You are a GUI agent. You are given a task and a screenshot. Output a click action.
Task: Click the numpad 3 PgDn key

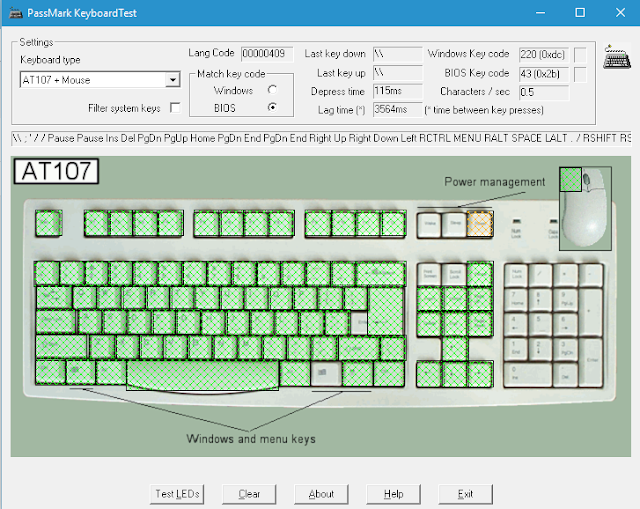(566, 349)
